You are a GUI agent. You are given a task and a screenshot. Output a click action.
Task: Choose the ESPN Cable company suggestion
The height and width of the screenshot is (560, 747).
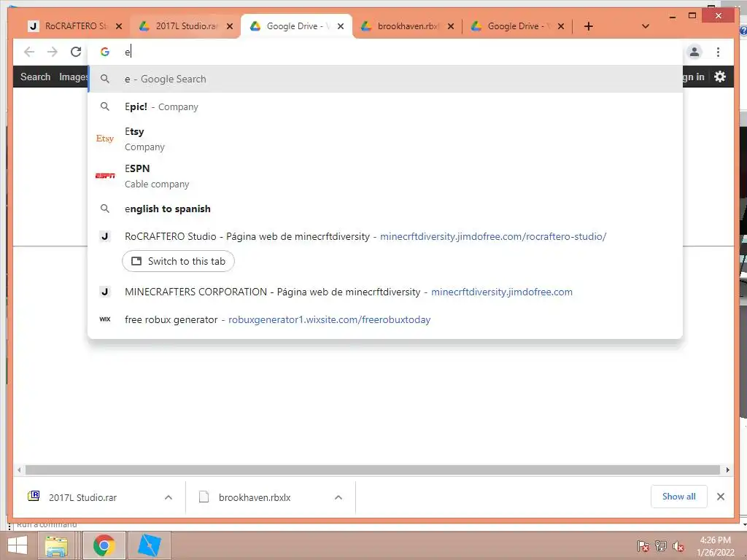(385, 176)
